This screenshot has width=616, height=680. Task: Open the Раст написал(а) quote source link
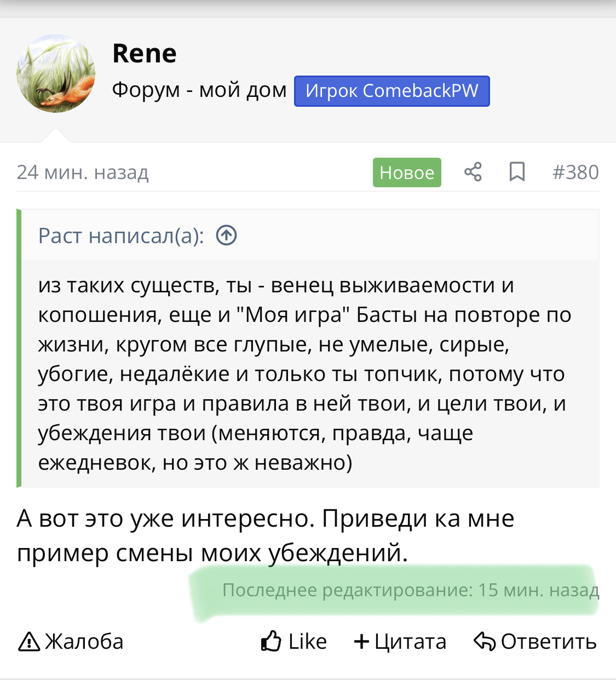pyautogui.click(x=121, y=235)
